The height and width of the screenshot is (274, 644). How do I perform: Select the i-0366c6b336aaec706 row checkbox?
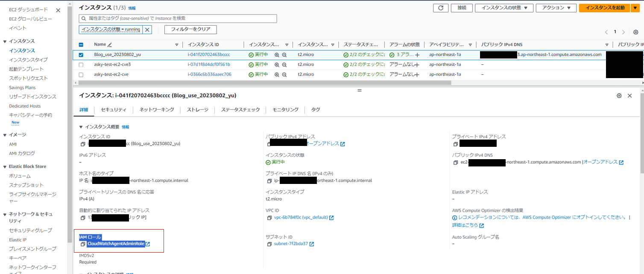(x=81, y=75)
